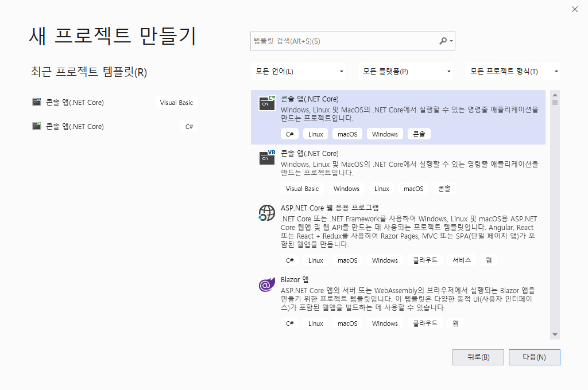
Task: Click the magnifier search icon
Action: pyautogui.click(x=443, y=41)
